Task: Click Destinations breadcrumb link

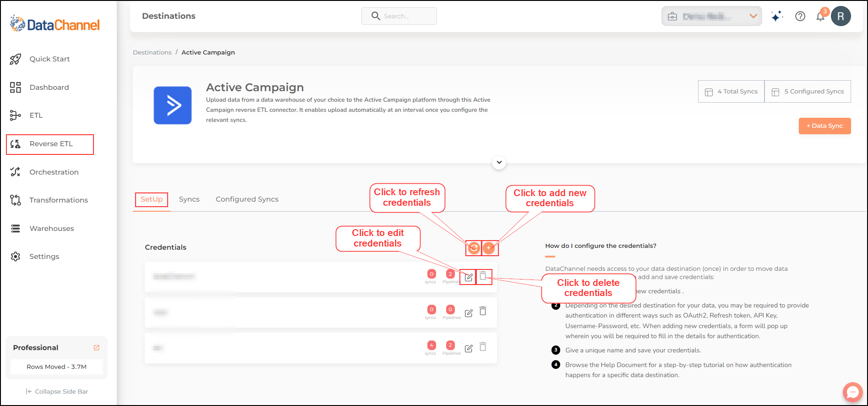Action: (x=152, y=53)
